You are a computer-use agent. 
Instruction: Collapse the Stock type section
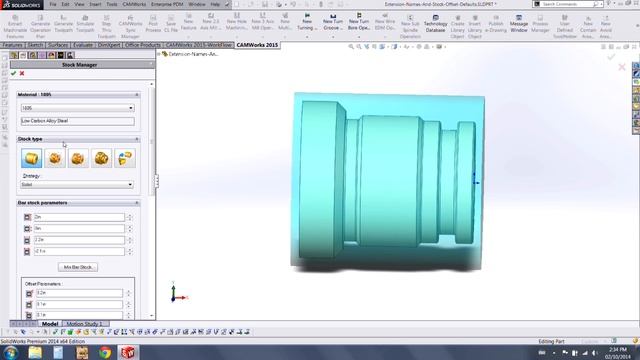tap(137, 139)
